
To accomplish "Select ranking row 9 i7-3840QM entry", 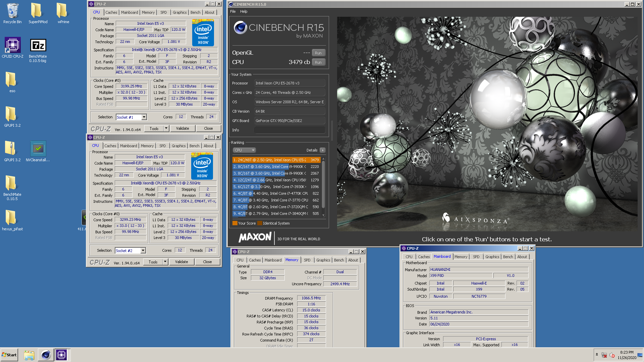I will click(x=276, y=214).
